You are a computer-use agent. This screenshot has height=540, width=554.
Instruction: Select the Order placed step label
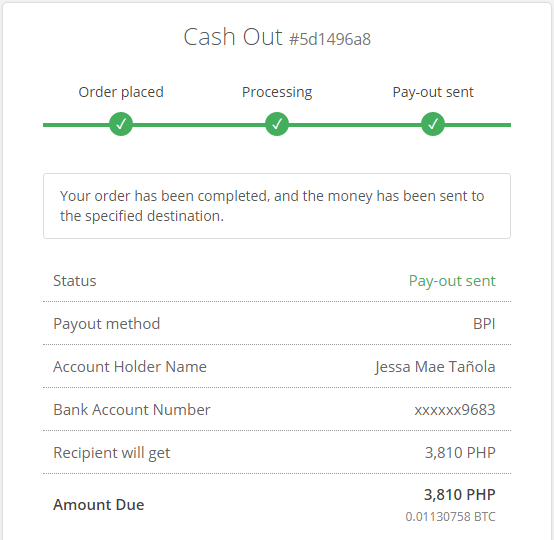click(x=121, y=92)
